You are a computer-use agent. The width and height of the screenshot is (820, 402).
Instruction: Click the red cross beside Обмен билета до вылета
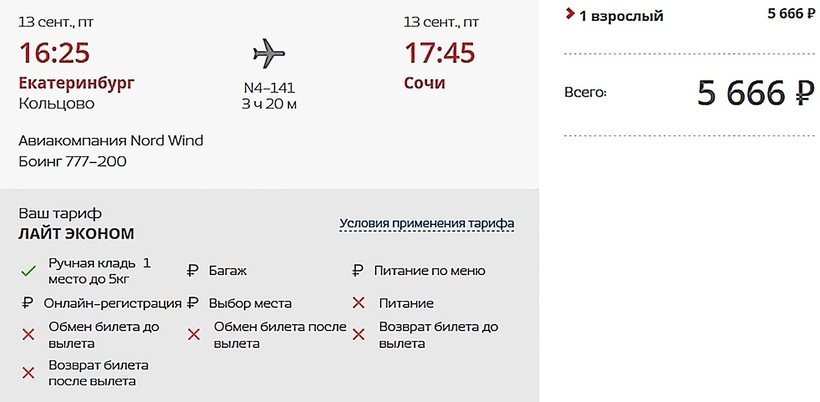click(27, 335)
